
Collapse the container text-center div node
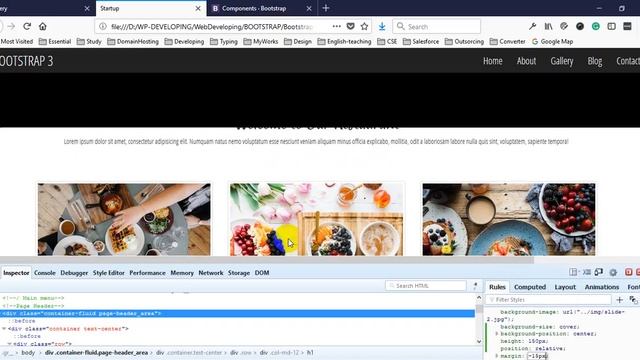coord(4,329)
